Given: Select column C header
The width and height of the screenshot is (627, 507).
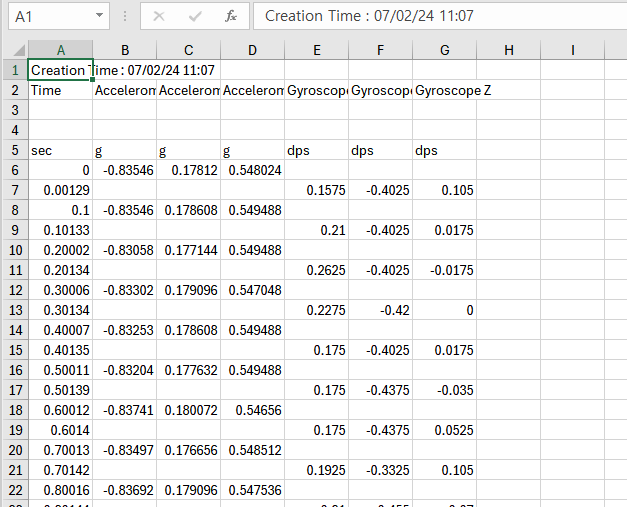Looking at the screenshot, I should 189,50.
